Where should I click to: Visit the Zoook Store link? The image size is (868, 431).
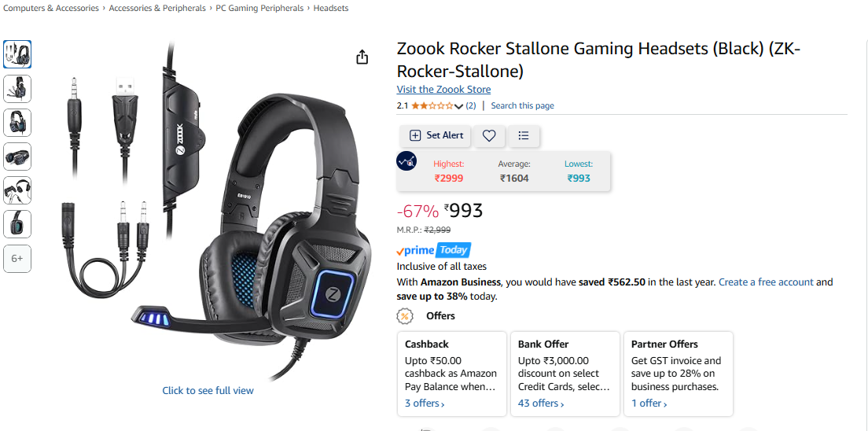443,89
